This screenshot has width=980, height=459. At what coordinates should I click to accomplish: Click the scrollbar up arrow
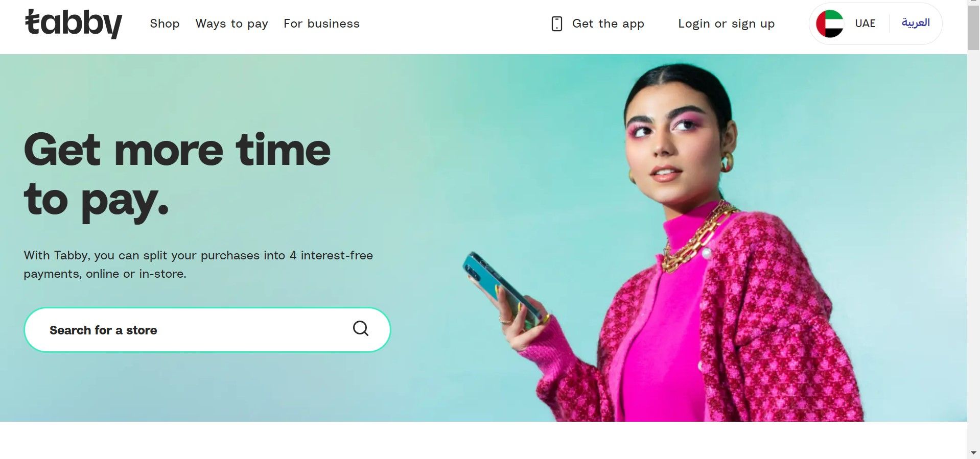tap(973, 3)
